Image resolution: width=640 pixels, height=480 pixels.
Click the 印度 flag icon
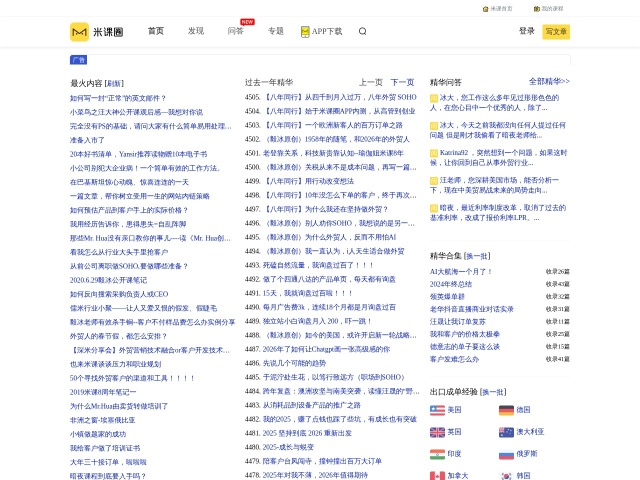pyautogui.click(x=437, y=454)
